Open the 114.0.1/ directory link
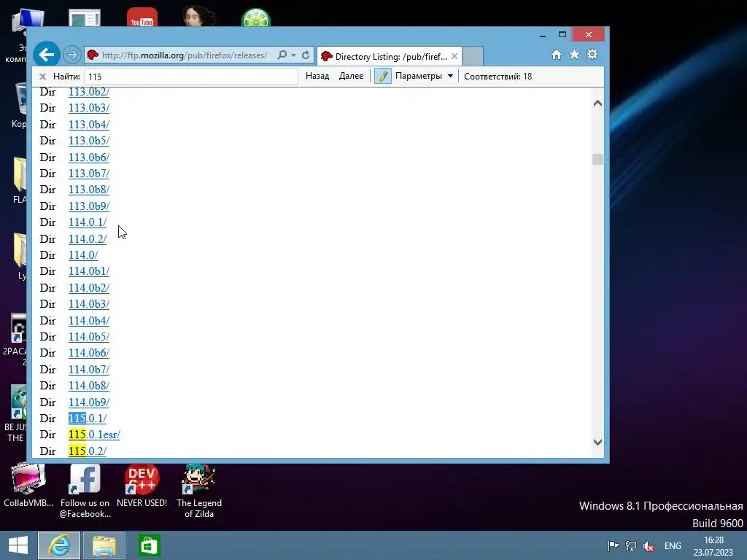747x560 pixels. (88, 222)
